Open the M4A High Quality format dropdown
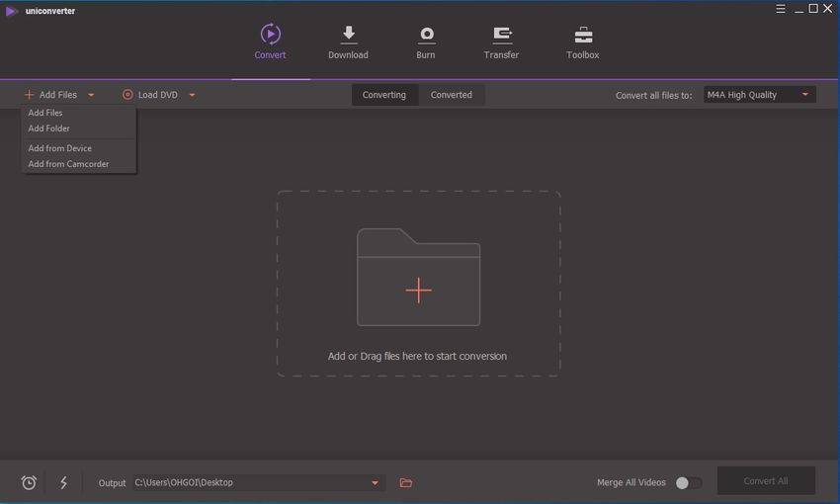 [760, 95]
